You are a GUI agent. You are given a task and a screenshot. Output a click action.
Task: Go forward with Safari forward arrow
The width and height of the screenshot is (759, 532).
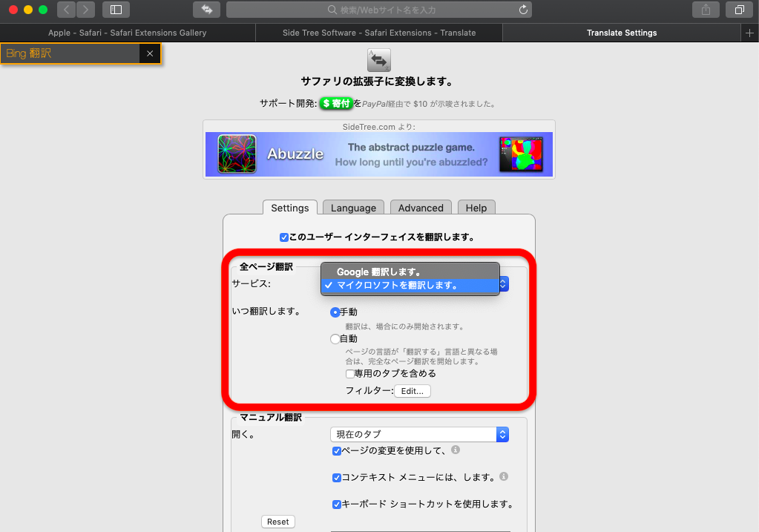coord(85,10)
